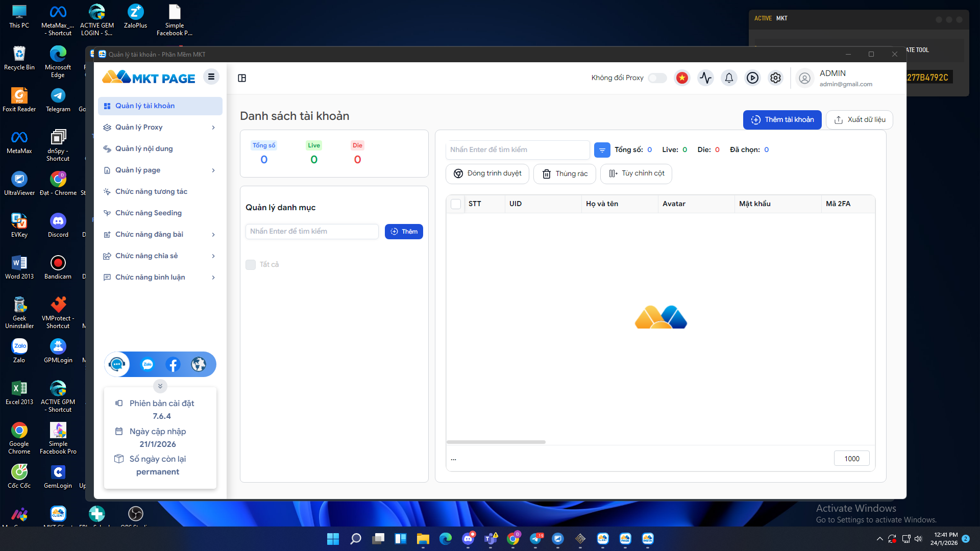Click the Thêm category button
Screen dimensions: 980x551
tap(404, 232)
